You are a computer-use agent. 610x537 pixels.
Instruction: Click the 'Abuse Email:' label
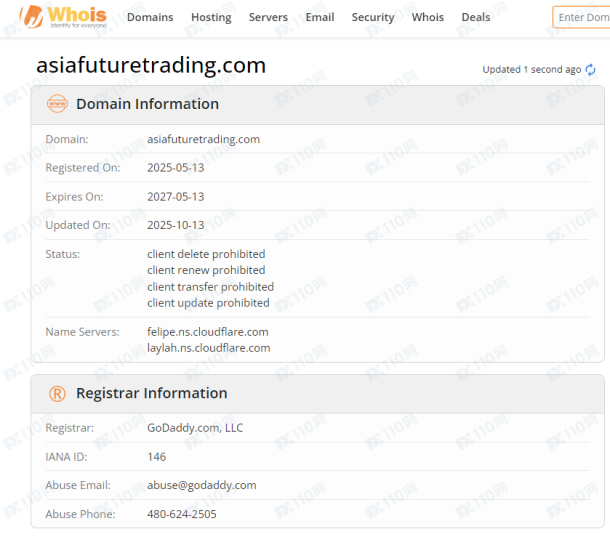pyautogui.click(x=78, y=485)
